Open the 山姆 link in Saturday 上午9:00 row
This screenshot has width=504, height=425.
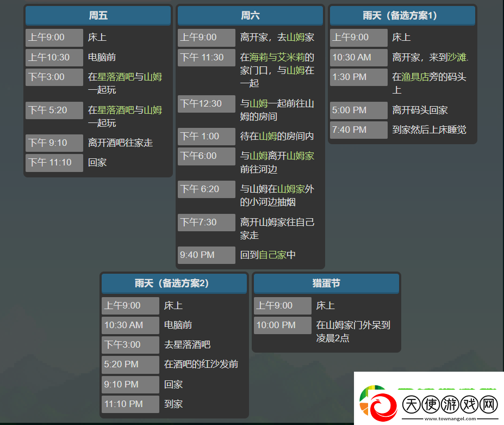tap(296, 38)
